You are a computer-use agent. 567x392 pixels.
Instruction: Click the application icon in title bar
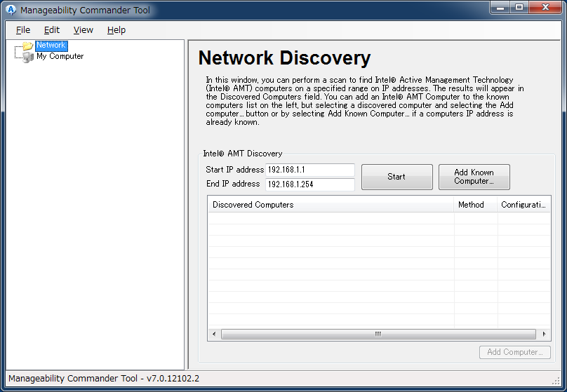coord(11,10)
